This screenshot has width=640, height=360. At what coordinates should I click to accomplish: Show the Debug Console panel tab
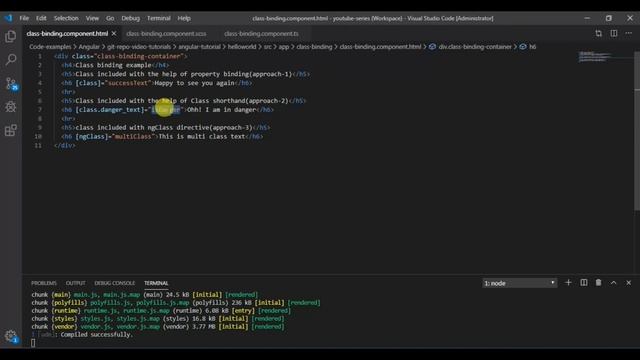click(x=115, y=283)
